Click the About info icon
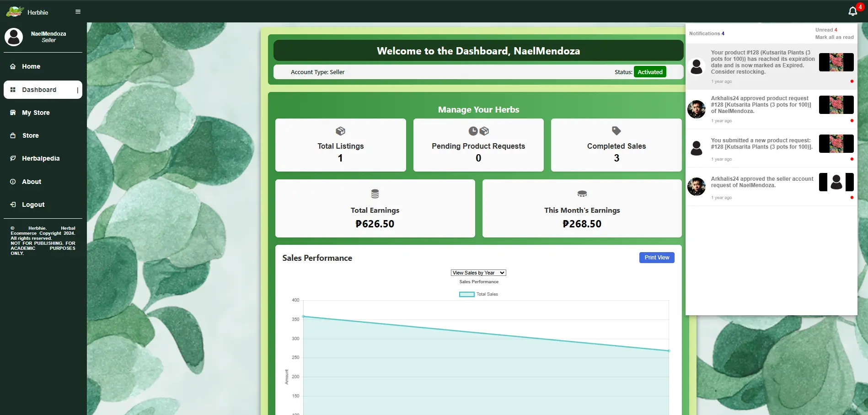 coord(13,182)
